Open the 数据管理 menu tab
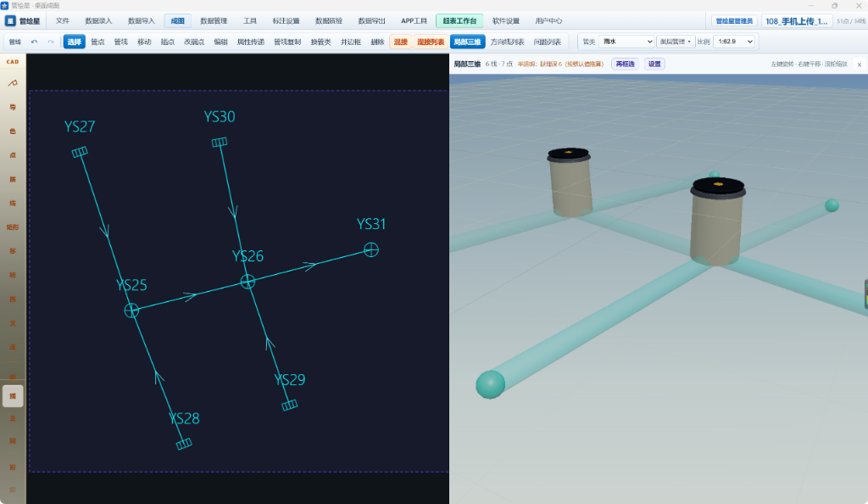Screen dimensions: 868x504 [x=214, y=21]
